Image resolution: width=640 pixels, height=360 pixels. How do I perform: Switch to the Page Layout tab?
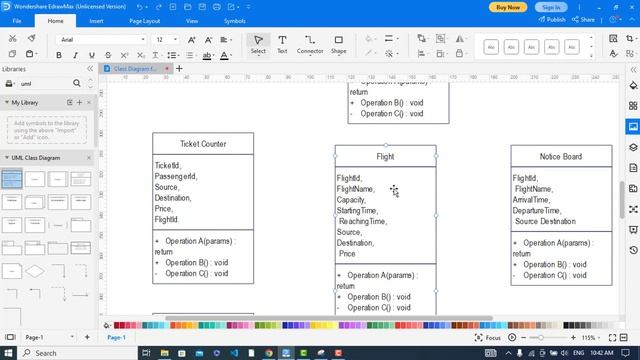144,21
